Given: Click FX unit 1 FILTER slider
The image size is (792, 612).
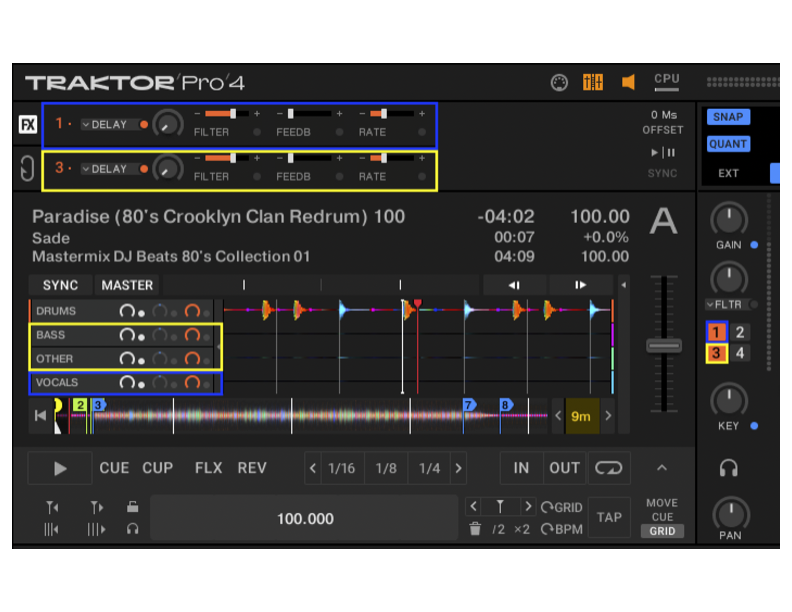Looking at the screenshot, I should 227,114.
